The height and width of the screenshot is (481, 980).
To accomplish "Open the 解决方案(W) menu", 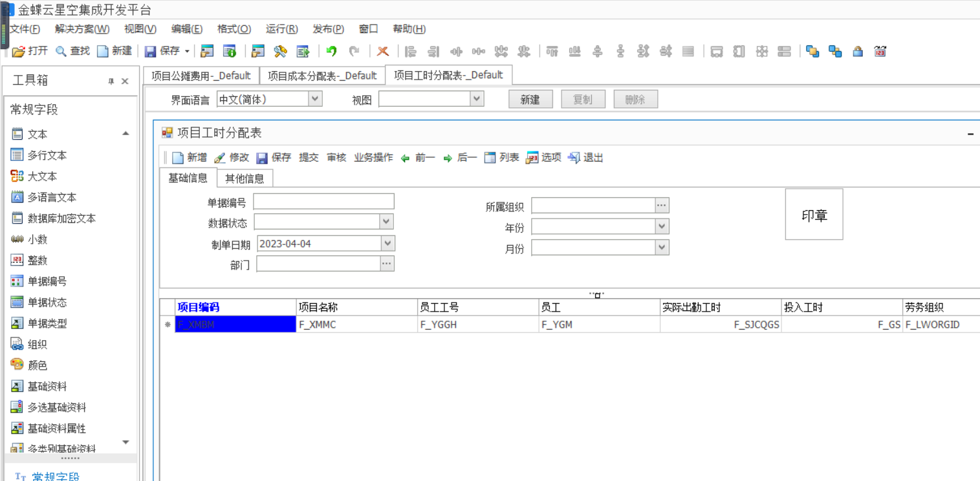I will [x=82, y=29].
